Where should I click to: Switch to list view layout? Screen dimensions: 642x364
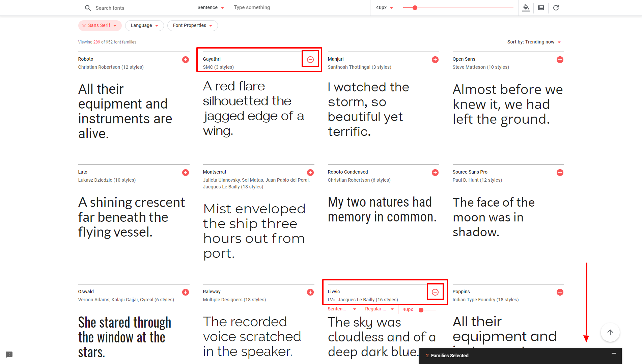click(x=541, y=8)
